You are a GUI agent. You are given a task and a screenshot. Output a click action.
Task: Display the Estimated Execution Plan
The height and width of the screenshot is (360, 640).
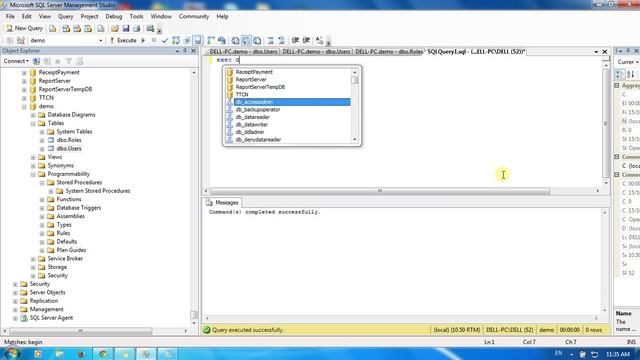[x=176, y=40]
